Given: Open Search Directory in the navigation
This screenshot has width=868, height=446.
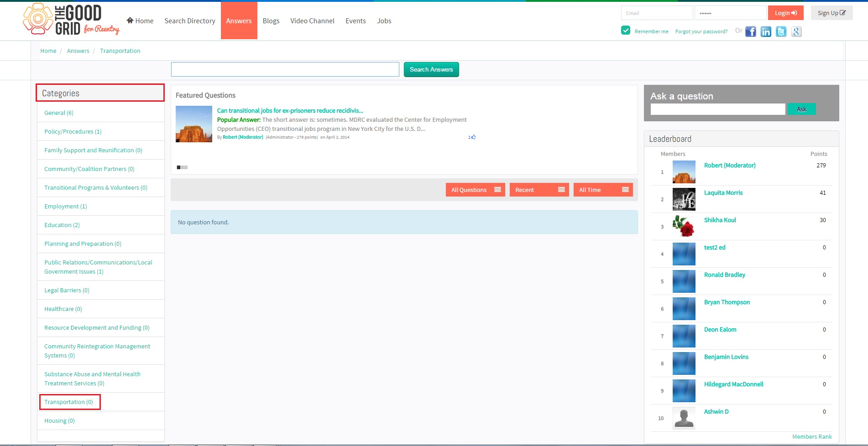Looking at the screenshot, I should [190, 21].
